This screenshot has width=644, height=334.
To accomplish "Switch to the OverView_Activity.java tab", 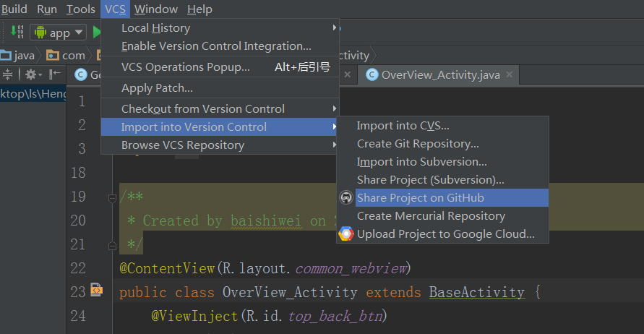I will pos(439,75).
